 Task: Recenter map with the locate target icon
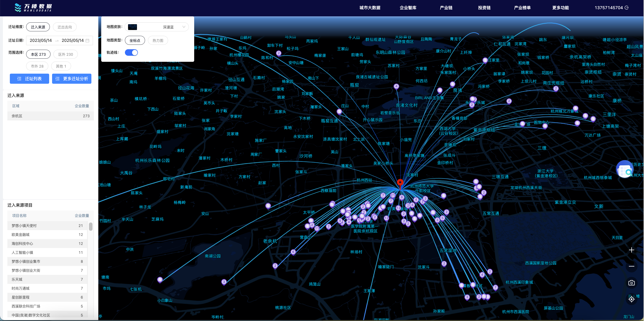click(x=631, y=299)
